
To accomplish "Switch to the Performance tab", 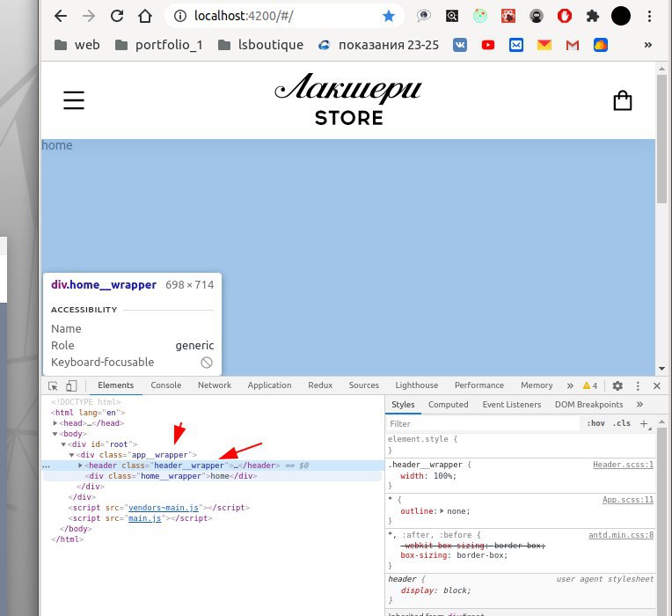I will [479, 385].
